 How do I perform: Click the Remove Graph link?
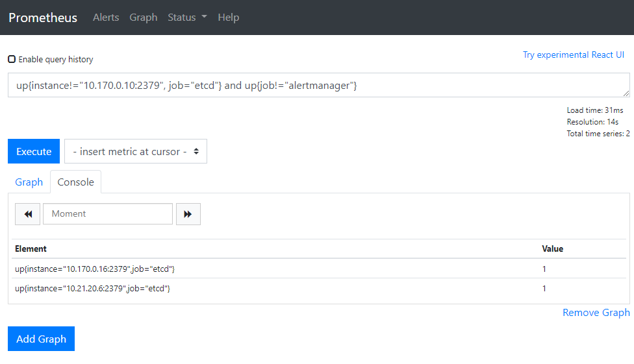pos(596,313)
